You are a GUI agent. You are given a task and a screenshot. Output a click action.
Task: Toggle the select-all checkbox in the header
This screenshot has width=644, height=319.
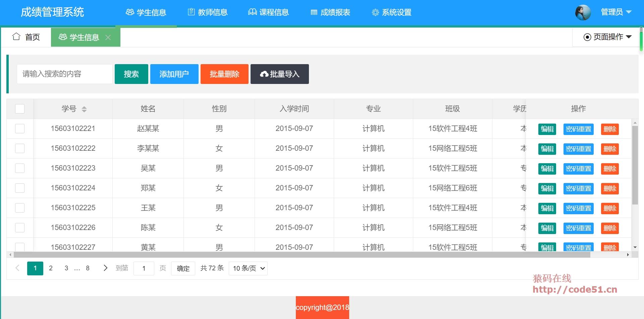[20, 109]
